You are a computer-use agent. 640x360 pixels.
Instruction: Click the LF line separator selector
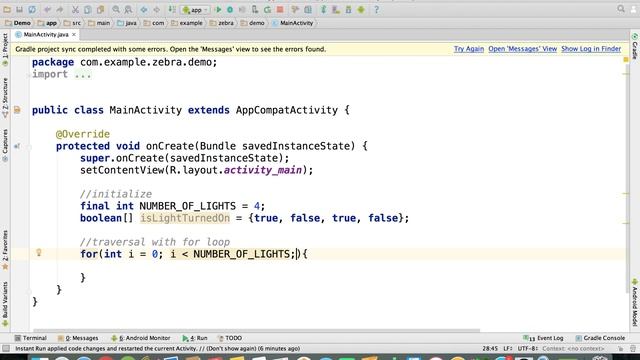pyautogui.click(x=508, y=349)
